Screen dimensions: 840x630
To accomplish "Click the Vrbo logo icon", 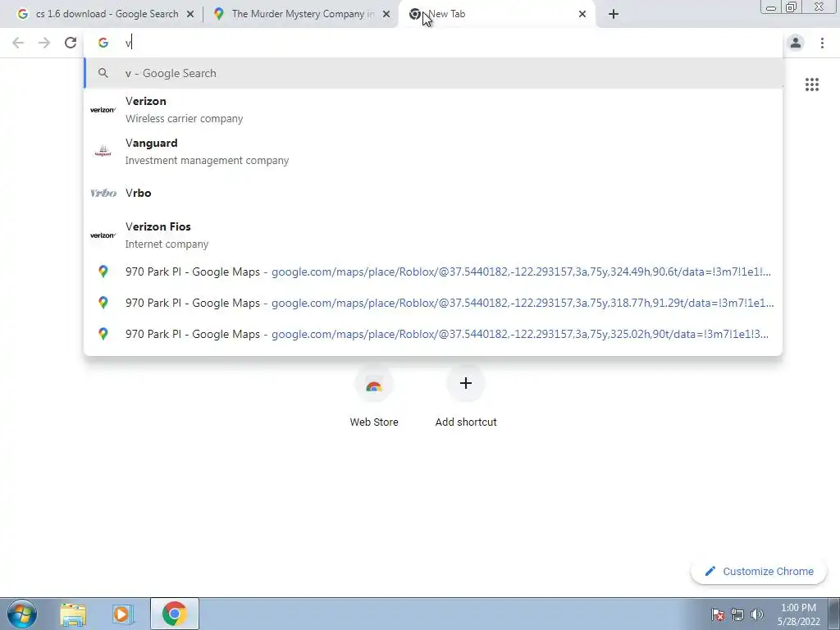I will point(103,193).
